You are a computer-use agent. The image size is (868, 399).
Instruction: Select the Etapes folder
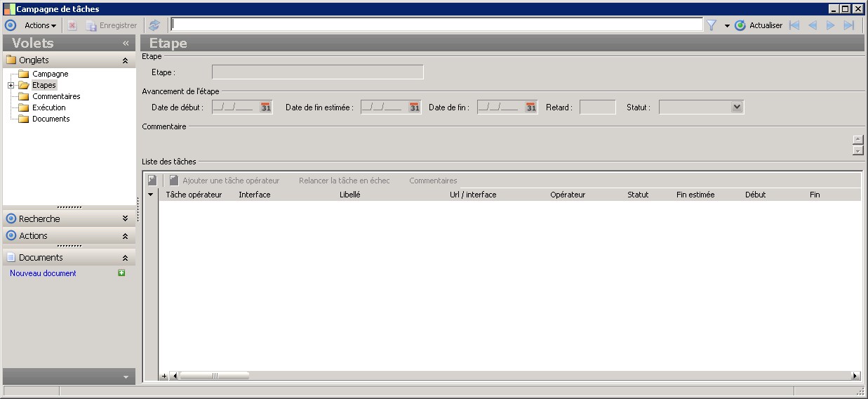(x=44, y=85)
